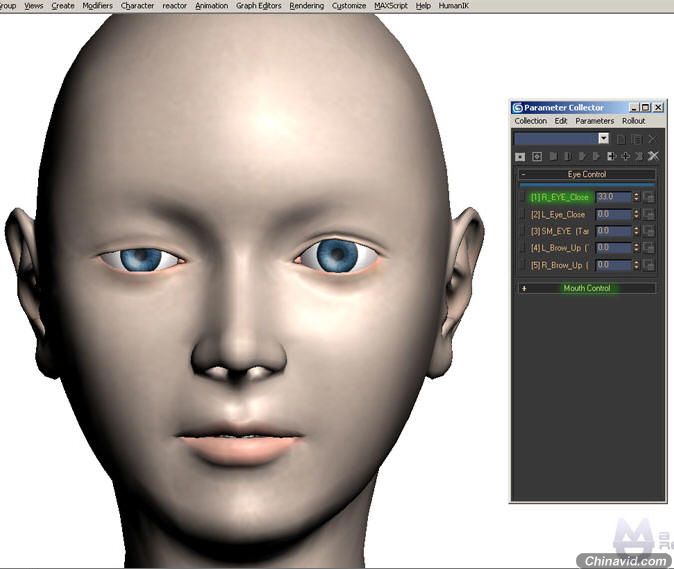Click the Delete All icon
Viewport: 674px width, 569px height.
tap(653, 156)
